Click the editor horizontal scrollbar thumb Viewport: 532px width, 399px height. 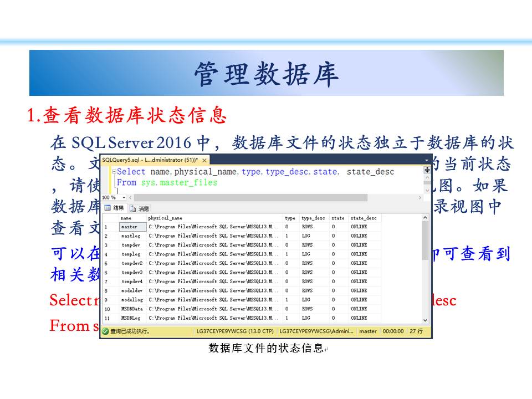(250, 197)
